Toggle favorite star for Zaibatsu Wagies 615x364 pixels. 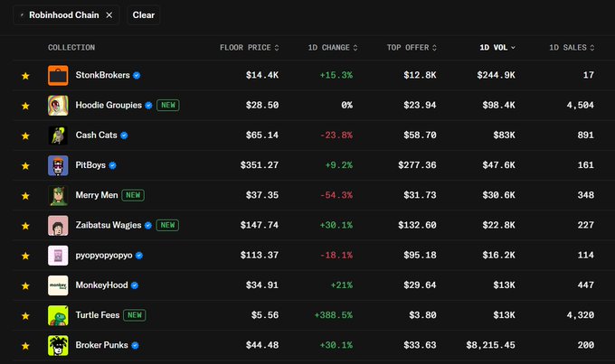coord(25,226)
